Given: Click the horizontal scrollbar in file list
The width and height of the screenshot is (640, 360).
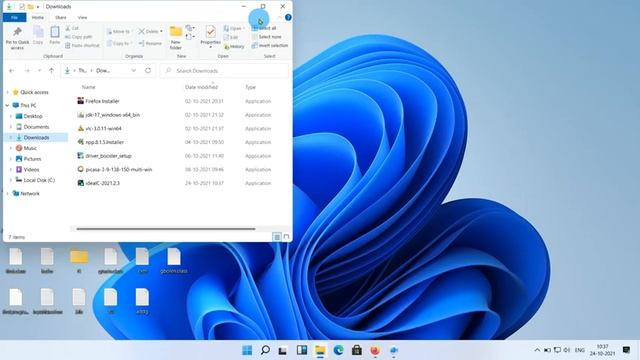Looking at the screenshot, I should 166,229.
